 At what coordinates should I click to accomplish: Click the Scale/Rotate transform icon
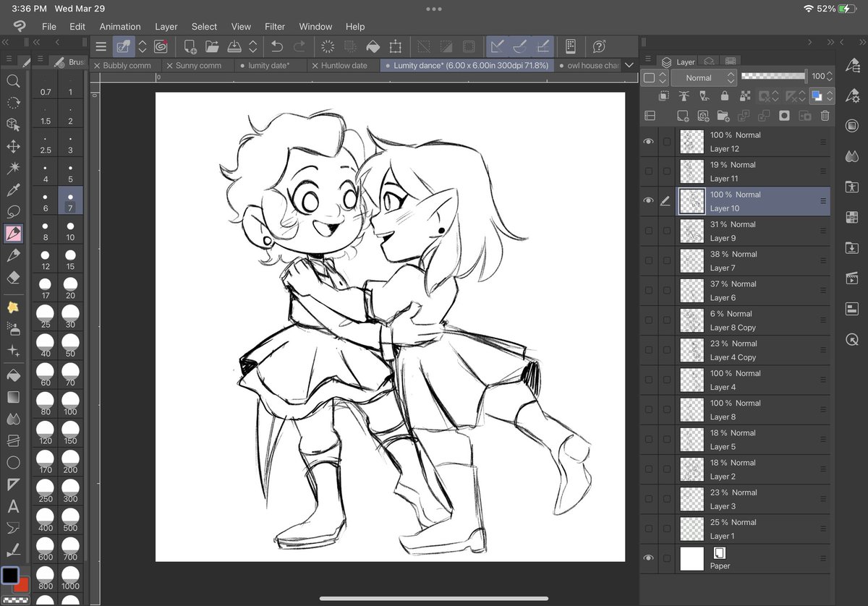[395, 47]
